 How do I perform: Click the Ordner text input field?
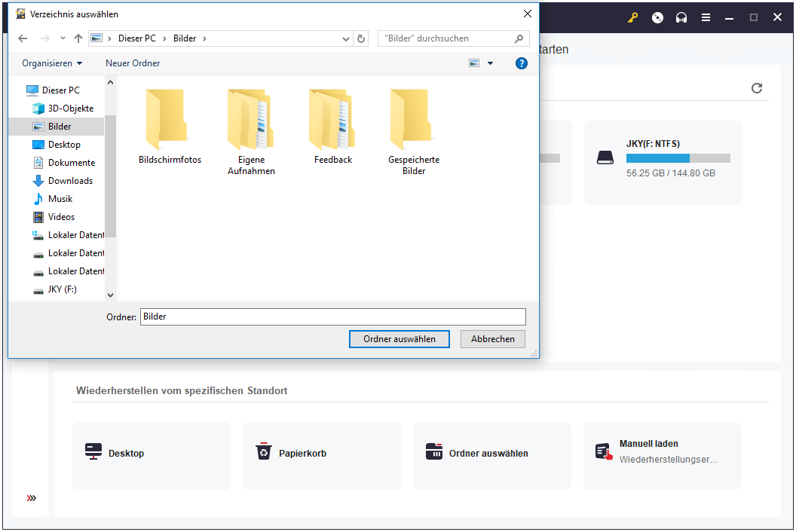point(333,316)
